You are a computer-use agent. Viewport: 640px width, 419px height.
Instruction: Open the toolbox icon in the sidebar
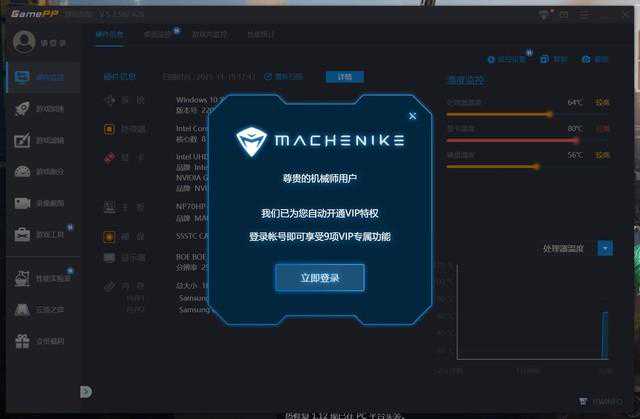tap(23, 235)
